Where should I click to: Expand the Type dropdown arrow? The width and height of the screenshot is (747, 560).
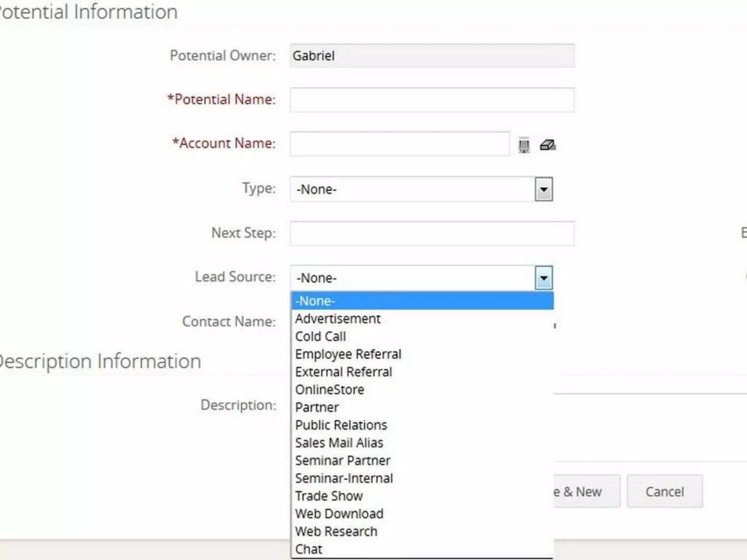coord(543,189)
